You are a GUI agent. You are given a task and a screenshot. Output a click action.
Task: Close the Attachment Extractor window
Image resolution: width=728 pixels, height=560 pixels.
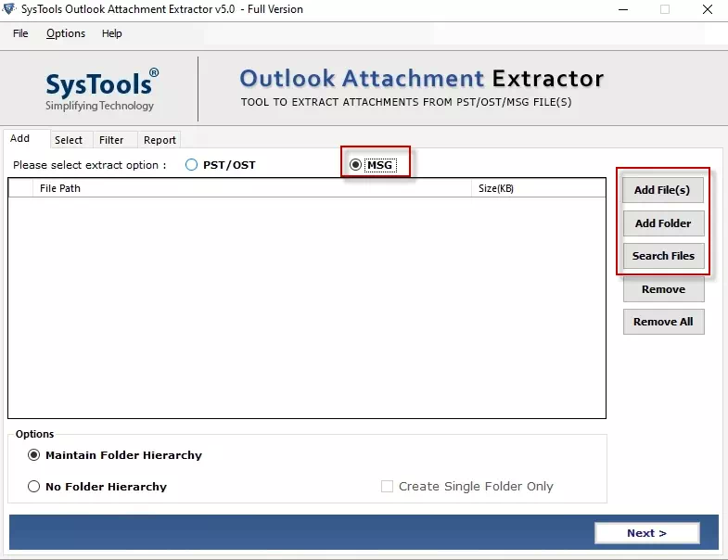707,9
